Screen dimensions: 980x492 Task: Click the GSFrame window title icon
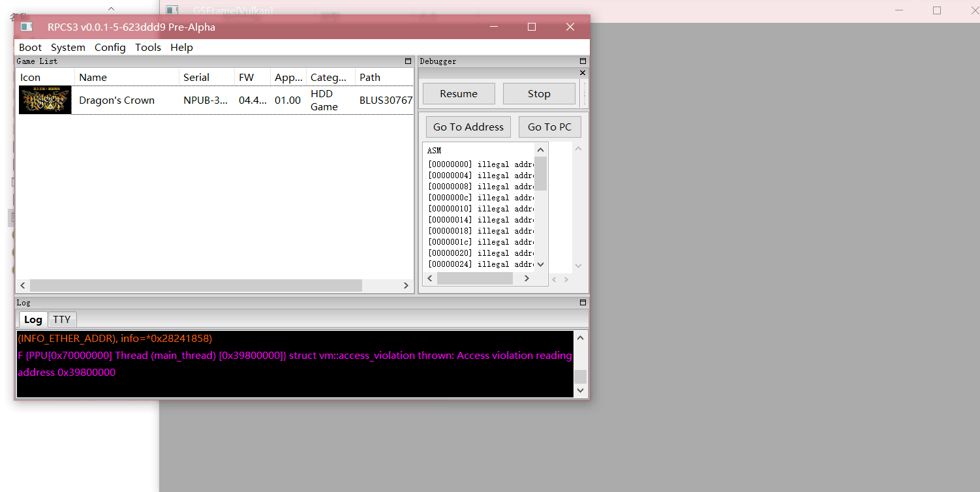(172, 10)
